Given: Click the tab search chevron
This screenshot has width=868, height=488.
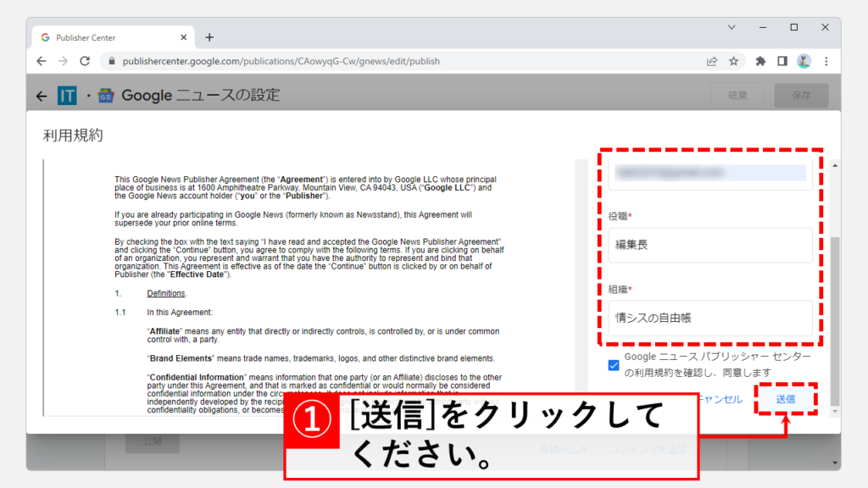Looking at the screenshot, I should click(x=732, y=27).
